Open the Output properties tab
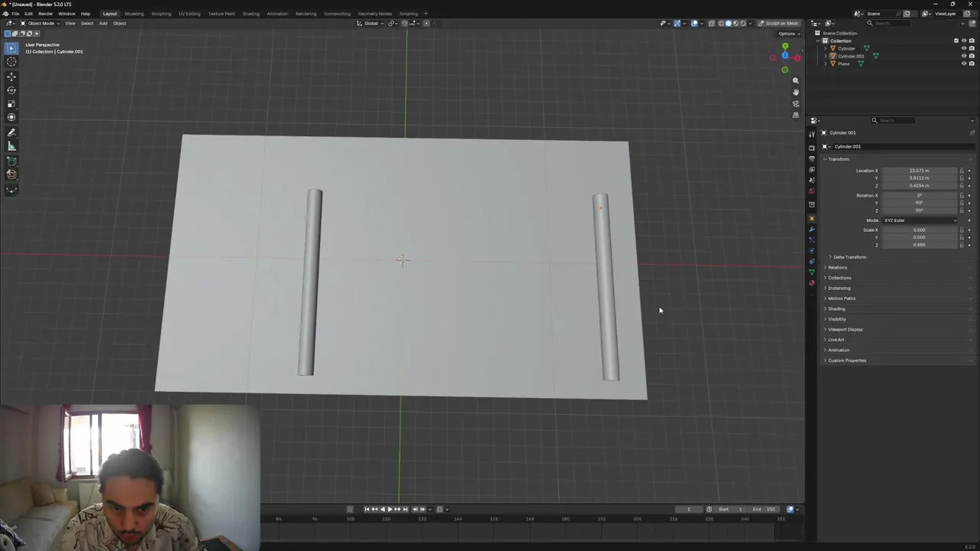 pos(812,158)
